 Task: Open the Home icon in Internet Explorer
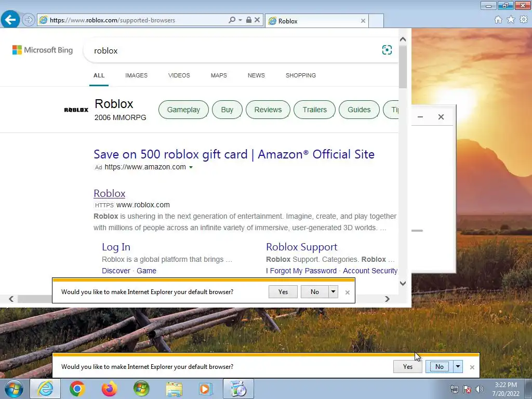(x=498, y=20)
